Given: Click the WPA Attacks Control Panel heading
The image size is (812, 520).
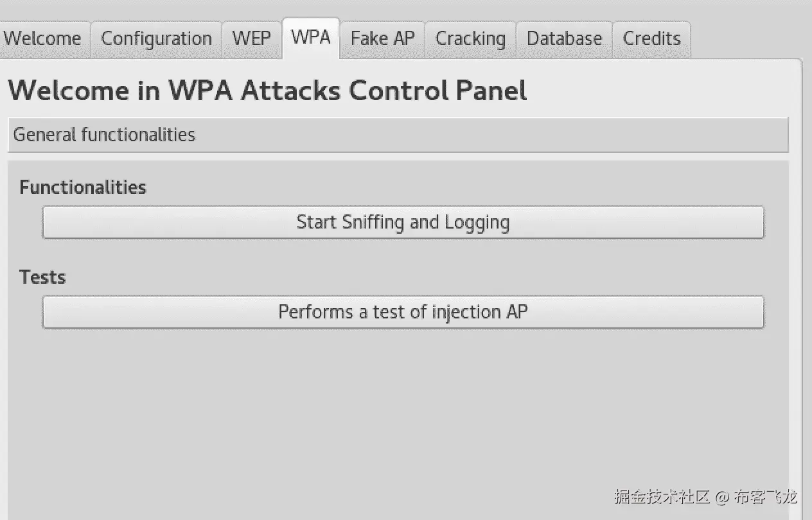Looking at the screenshot, I should [x=267, y=91].
